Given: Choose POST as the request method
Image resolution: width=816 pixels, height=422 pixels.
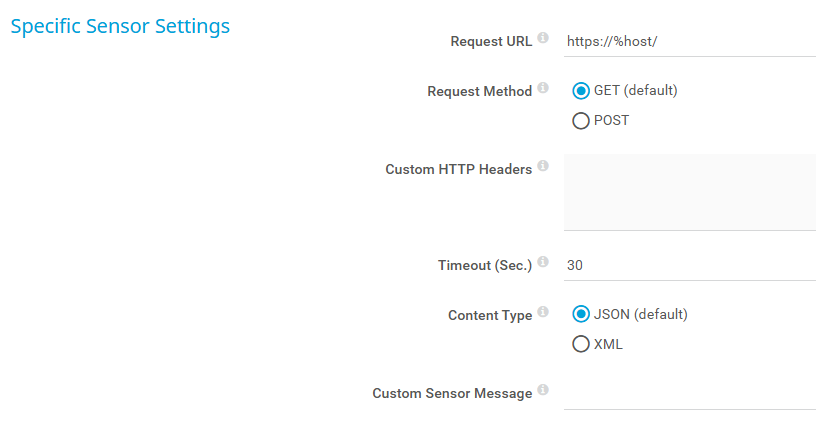Looking at the screenshot, I should [581, 121].
